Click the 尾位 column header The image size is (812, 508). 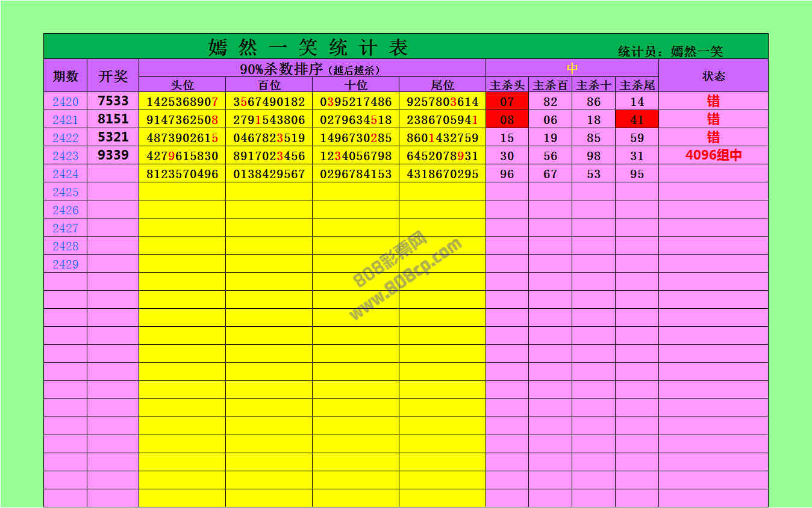click(x=443, y=85)
